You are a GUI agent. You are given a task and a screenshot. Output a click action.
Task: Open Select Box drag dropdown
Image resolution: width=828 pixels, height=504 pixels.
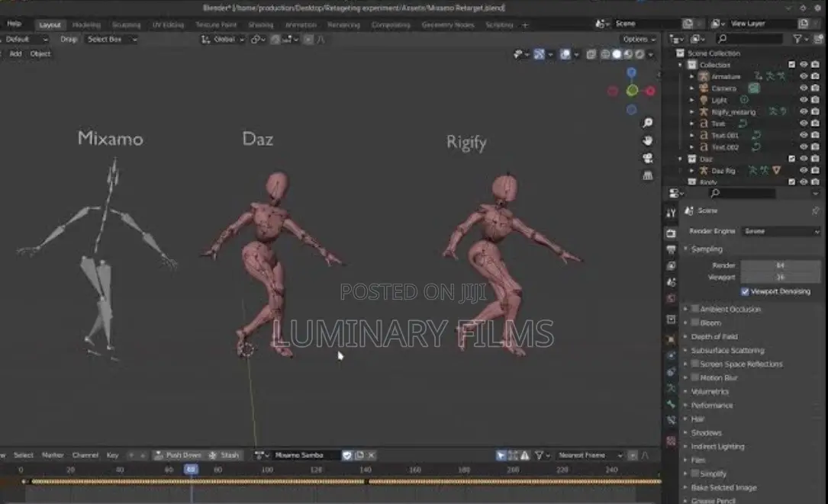click(111, 40)
